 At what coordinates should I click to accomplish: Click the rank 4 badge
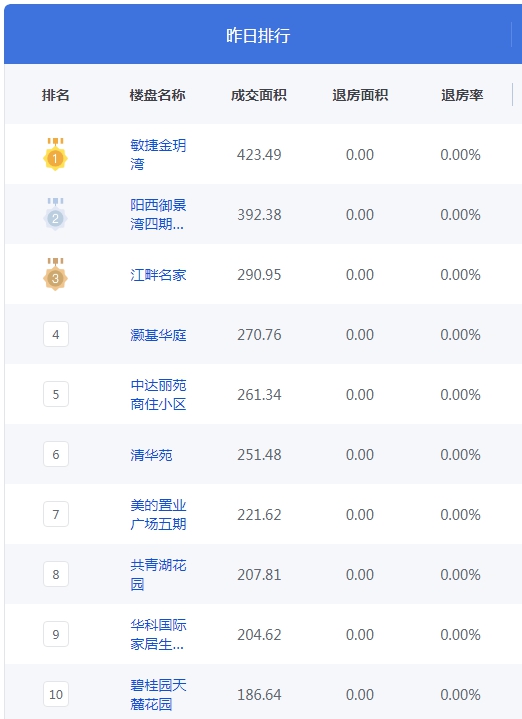point(56,334)
